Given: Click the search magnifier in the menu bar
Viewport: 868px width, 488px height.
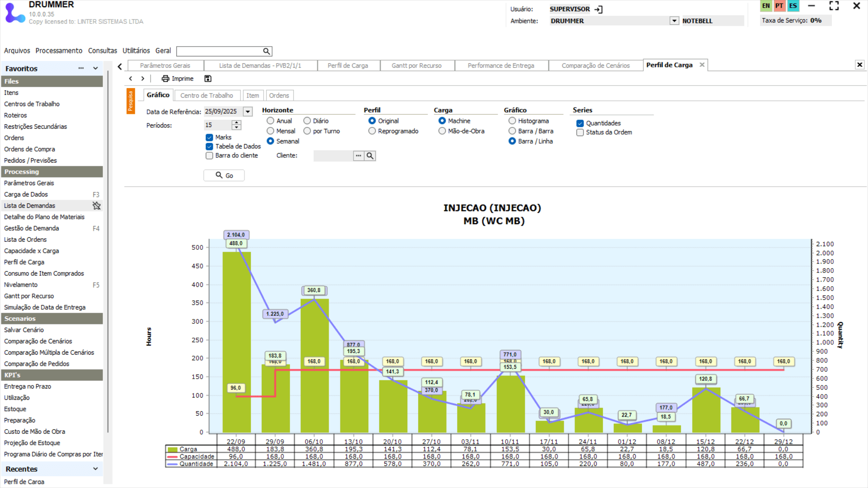Looking at the screenshot, I should pos(267,51).
